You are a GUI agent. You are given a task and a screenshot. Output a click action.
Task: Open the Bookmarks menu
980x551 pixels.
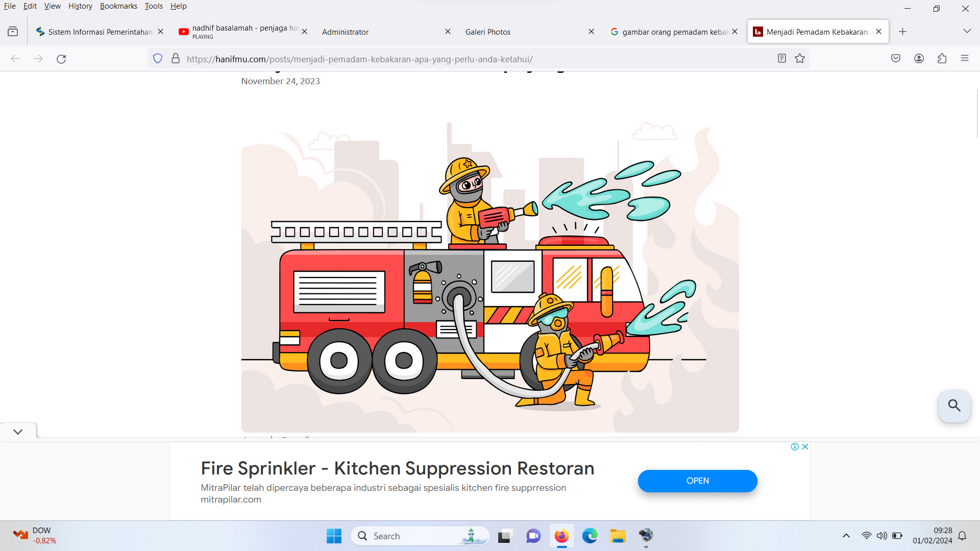coord(118,6)
